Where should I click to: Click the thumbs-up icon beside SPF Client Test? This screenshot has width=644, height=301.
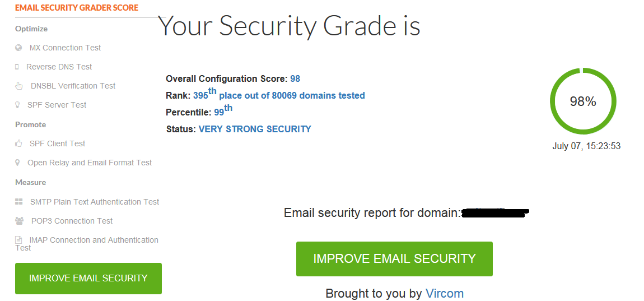pos(18,144)
